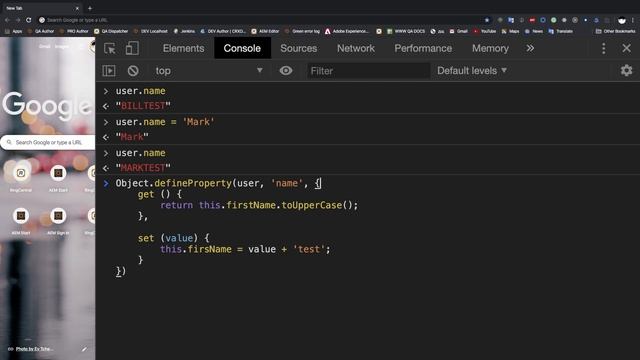
Task: Open the Network tab
Action: click(x=356, y=48)
